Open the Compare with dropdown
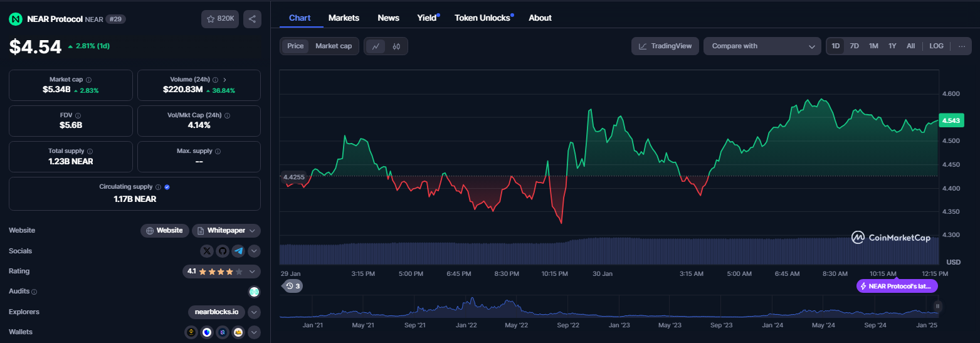This screenshot has width=980, height=343. tap(762, 46)
